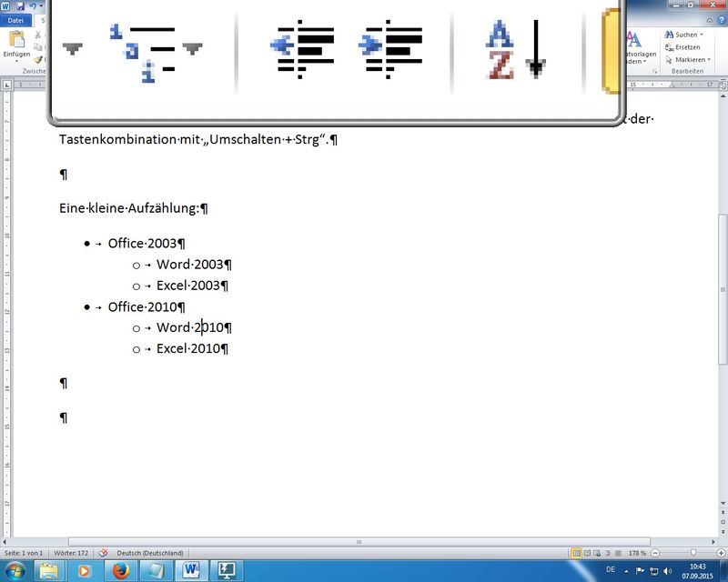
Task: Click the DE language bar indicator
Action: [611, 569]
